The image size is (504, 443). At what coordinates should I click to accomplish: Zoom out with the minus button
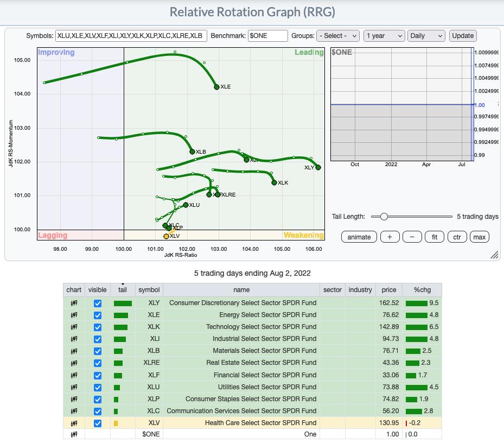click(412, 237)
